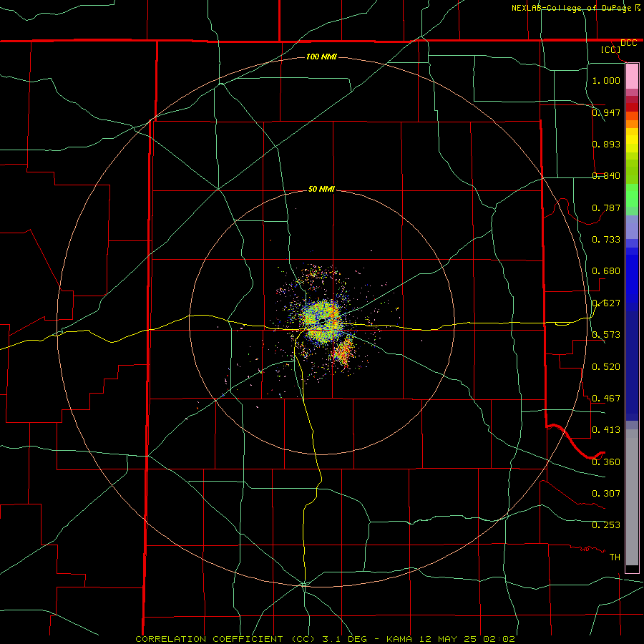
Task: Click the 0.787 scale value
Action: 606,208
